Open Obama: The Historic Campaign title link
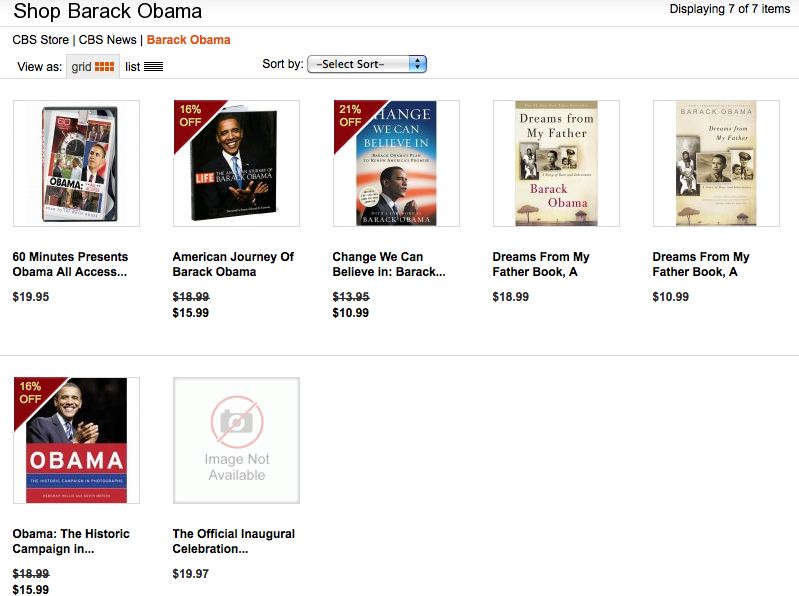The image size is (799, 596). click(x=71, y=541)
